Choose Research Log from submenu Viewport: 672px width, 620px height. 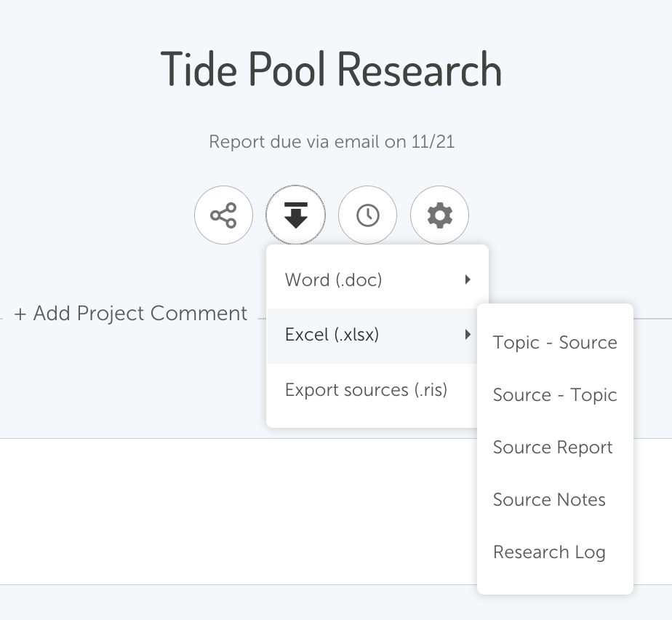point(549,552)
